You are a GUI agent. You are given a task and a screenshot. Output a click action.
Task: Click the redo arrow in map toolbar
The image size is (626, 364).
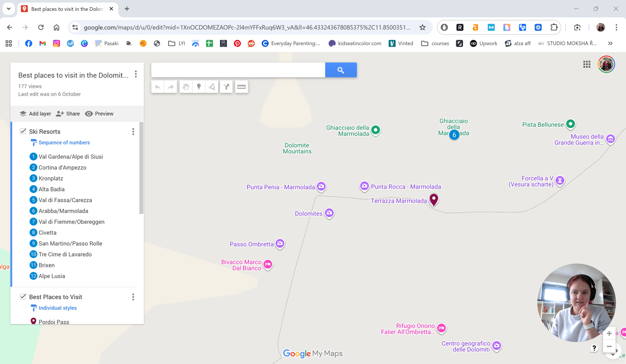(171, 87)
